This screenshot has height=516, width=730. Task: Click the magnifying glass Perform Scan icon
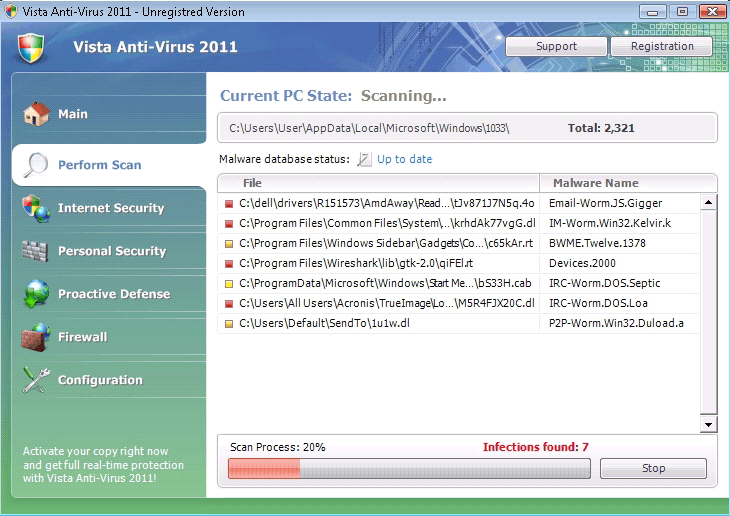(37, 165)
